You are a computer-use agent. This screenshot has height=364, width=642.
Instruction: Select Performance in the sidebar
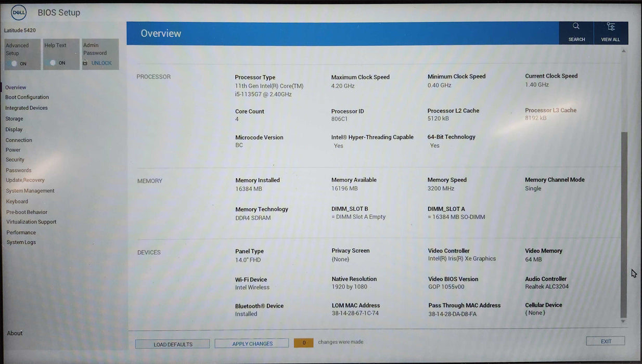click(x=21, y=232)
